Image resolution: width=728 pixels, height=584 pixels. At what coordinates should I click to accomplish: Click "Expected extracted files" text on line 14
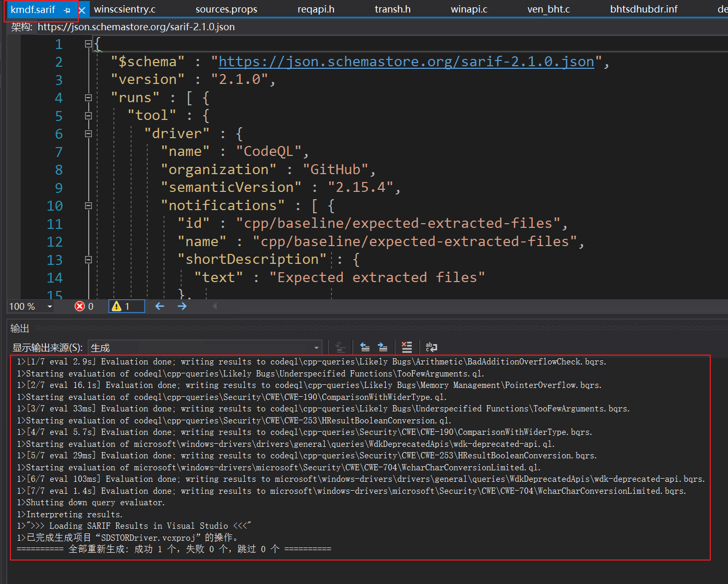[x=377, y=278]
